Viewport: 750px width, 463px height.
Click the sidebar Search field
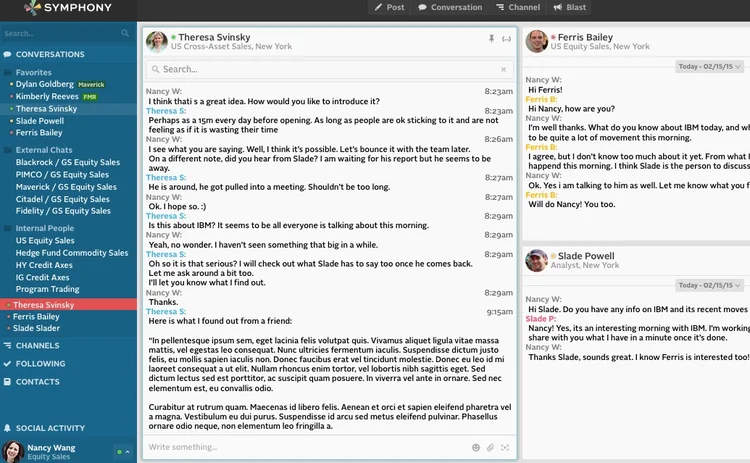pyautogui.click(x=66, y=33)
